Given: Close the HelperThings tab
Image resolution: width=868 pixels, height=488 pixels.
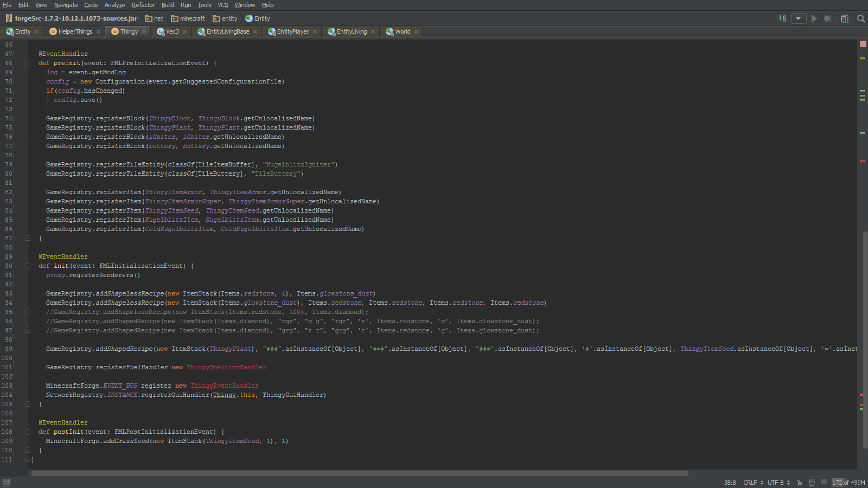Looking at the screenshot, I should point(98,32).
